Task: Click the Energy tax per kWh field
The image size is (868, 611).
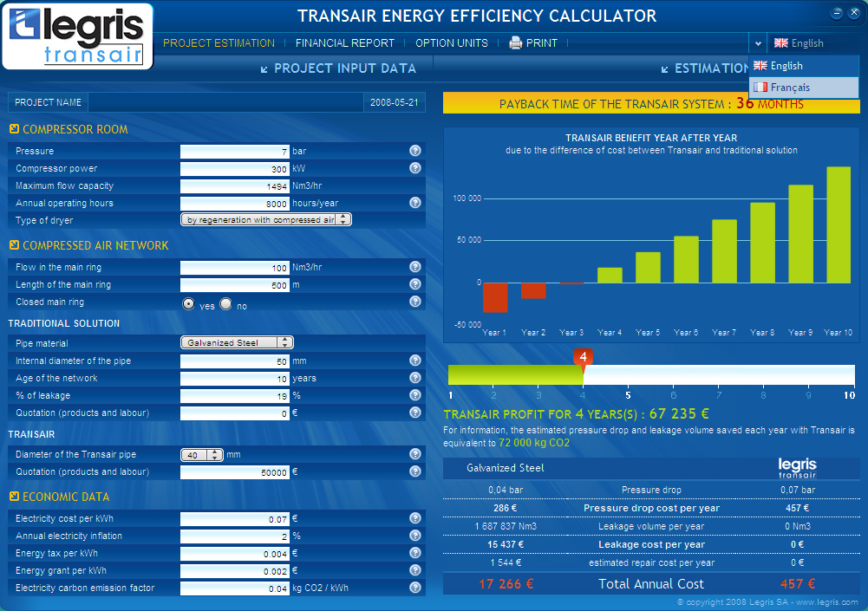Action: (x=235, y=554)
